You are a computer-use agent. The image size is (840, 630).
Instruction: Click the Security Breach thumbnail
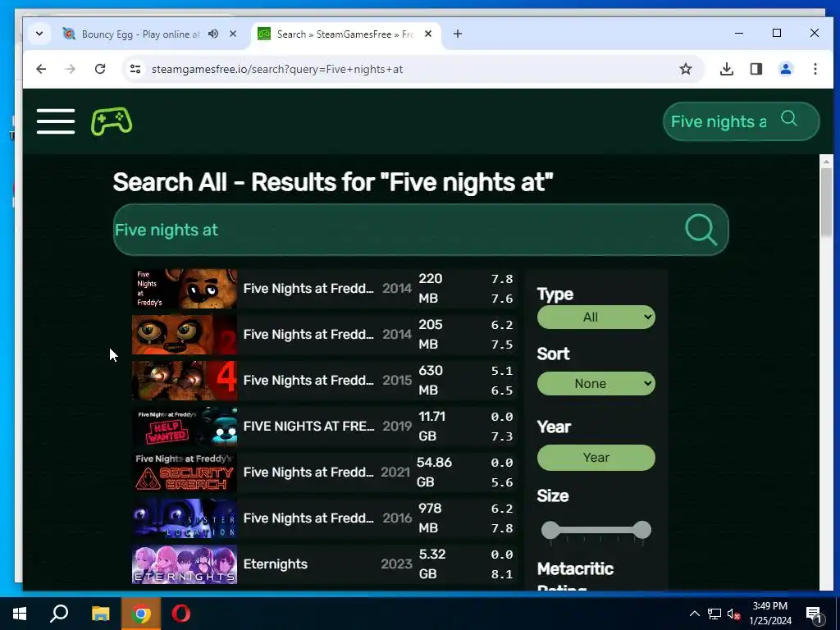pos(185,472)
